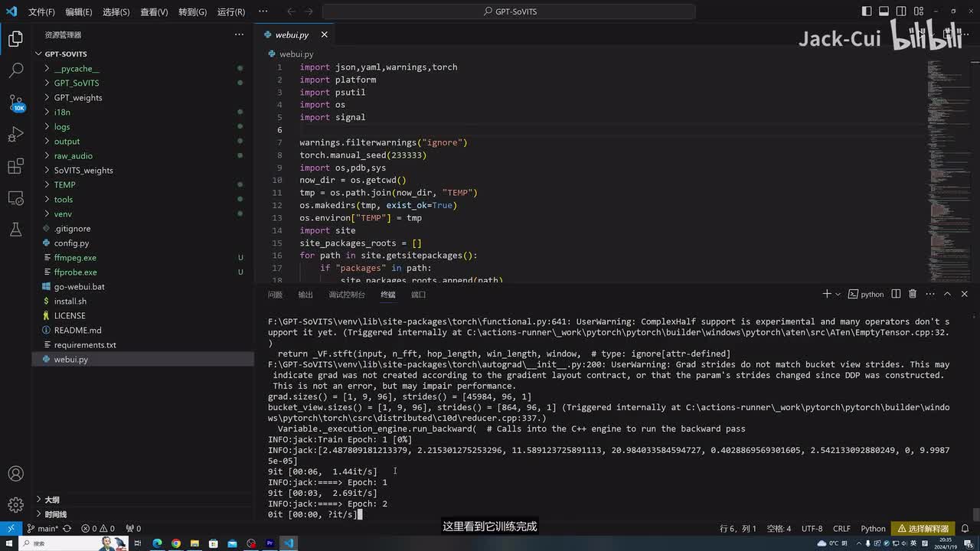Open the Extensions view icon

[x=15, y=167]
